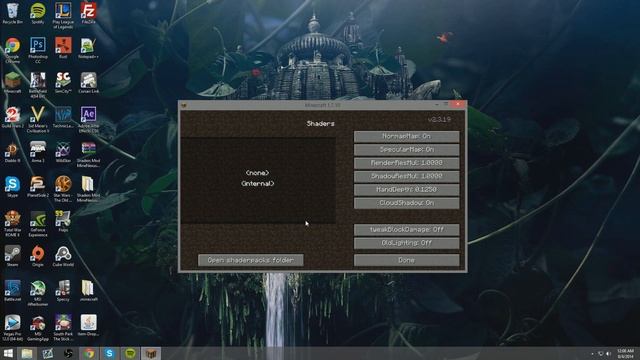640x360 pixels.
Task: Toggle the NormalMap: On button
Action: (406, 136)
